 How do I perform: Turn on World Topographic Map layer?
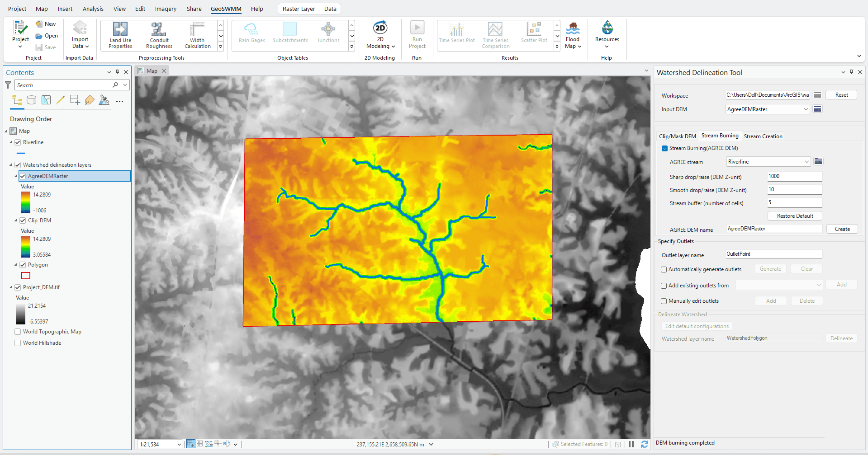click(x=18, y=332)
